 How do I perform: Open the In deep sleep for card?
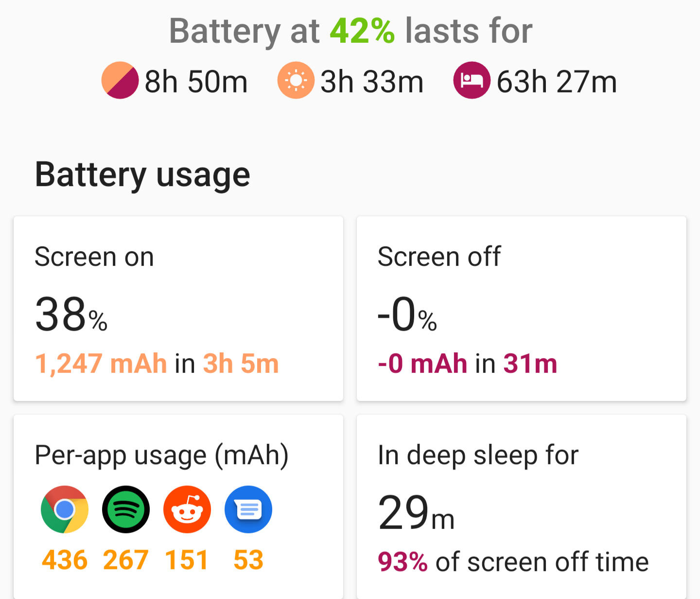(x=522, y=507)
